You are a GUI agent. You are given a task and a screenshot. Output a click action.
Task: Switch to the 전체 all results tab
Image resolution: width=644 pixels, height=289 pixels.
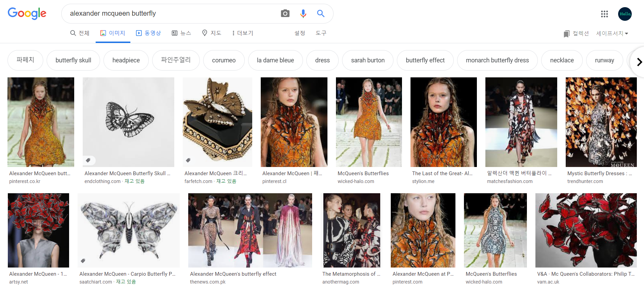click(80, 33)
